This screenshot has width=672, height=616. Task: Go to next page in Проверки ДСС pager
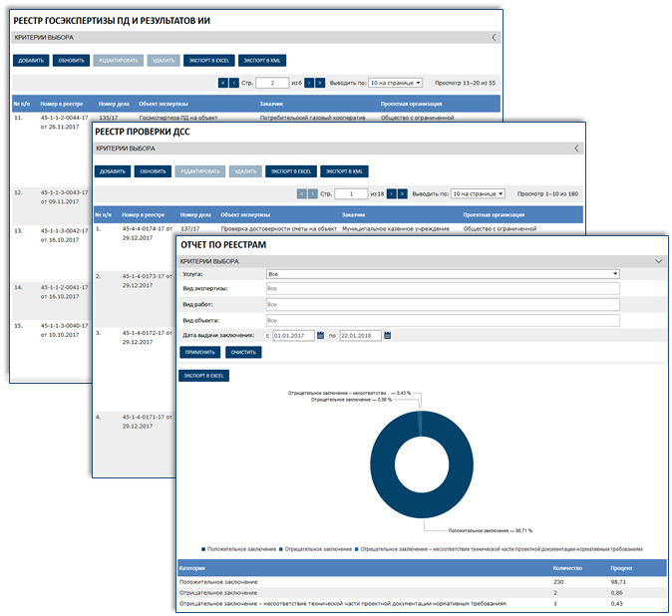click(391, 193)
